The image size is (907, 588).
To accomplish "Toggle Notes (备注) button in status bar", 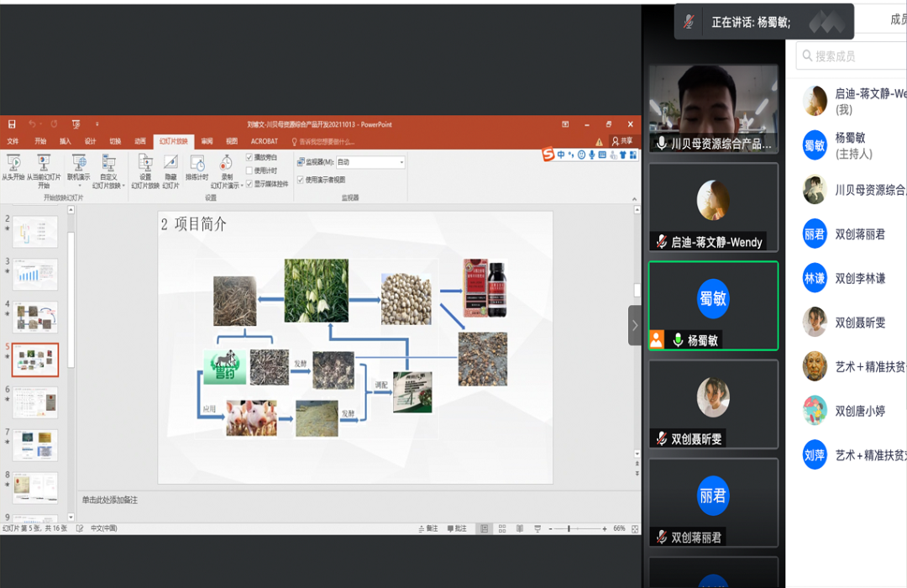I will click(428, 528).
